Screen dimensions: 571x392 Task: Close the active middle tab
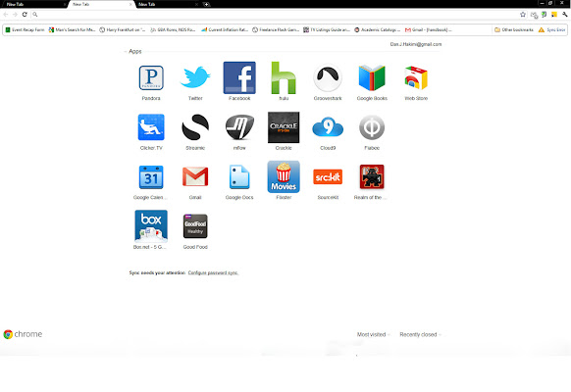tap(130, 4)
